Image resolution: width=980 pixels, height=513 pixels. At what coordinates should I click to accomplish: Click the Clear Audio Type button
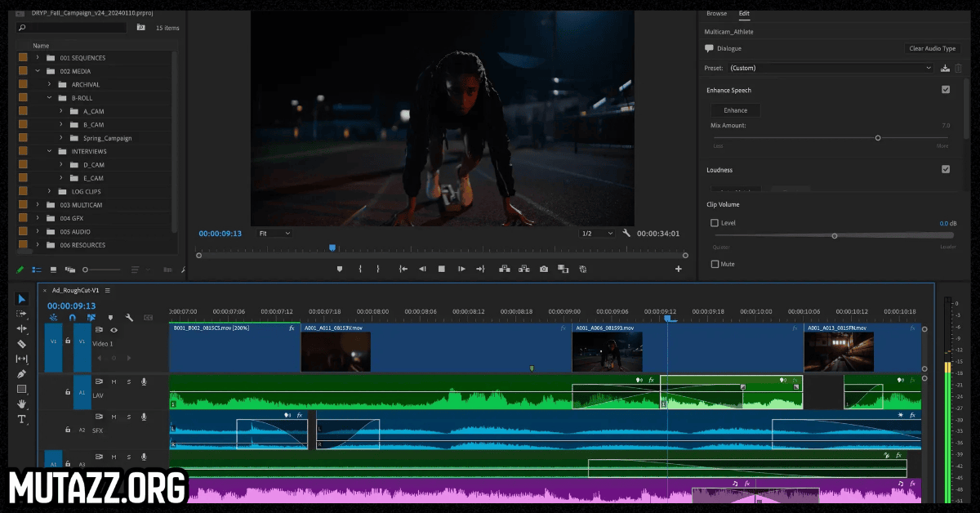click(x=932, y=48)
